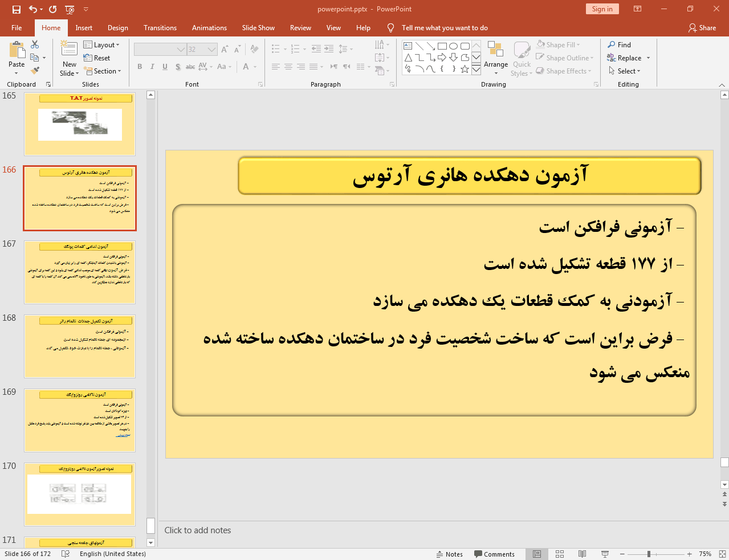Click zoom in plus button
The width and height of the screenshot is (729, 560).
tap(689, 554)
